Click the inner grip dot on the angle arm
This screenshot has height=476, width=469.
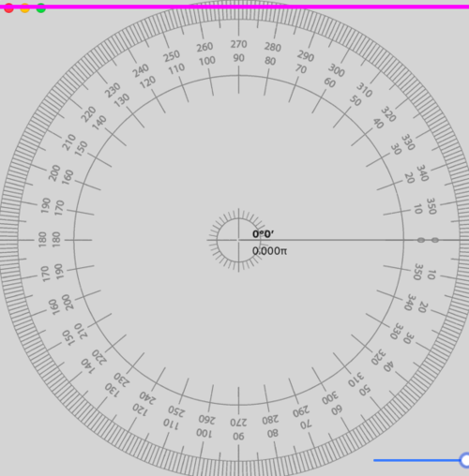pos(421,240)
